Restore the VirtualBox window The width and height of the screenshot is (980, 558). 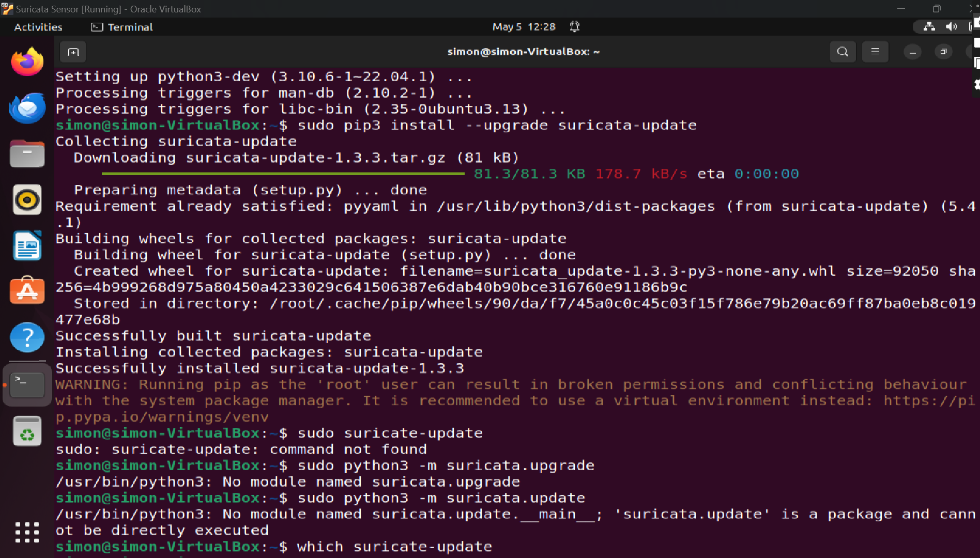(936, 9)
